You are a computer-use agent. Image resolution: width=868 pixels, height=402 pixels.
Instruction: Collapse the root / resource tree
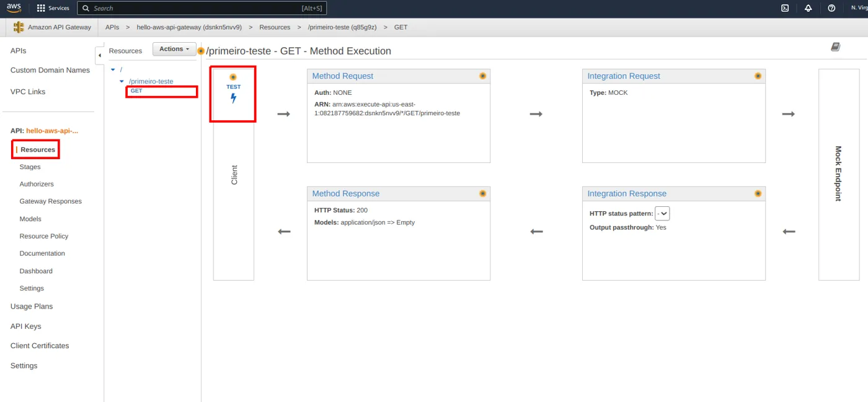[x=113, y=69]
